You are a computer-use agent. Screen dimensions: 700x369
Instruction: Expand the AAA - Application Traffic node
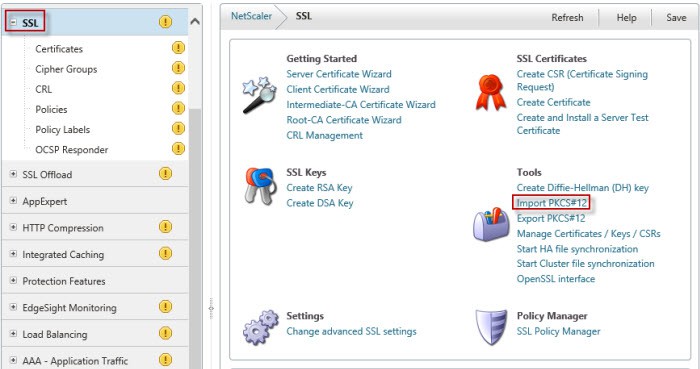click(13, 360)
